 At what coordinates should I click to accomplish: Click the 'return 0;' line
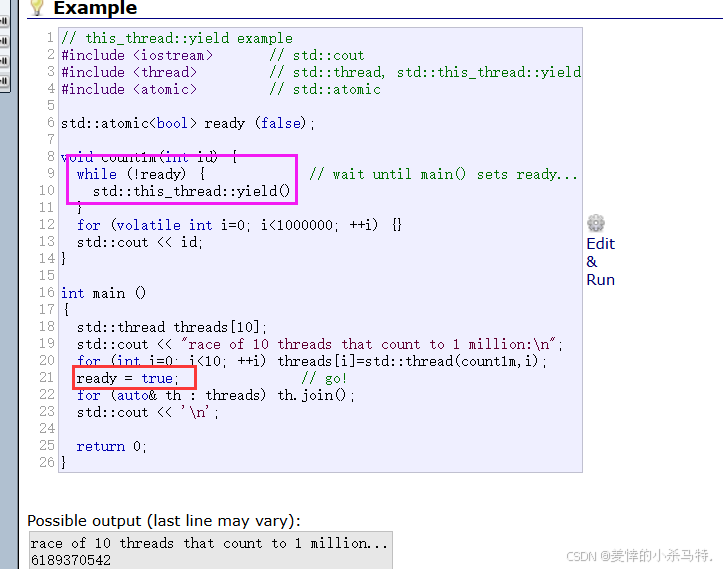point(112,446)
